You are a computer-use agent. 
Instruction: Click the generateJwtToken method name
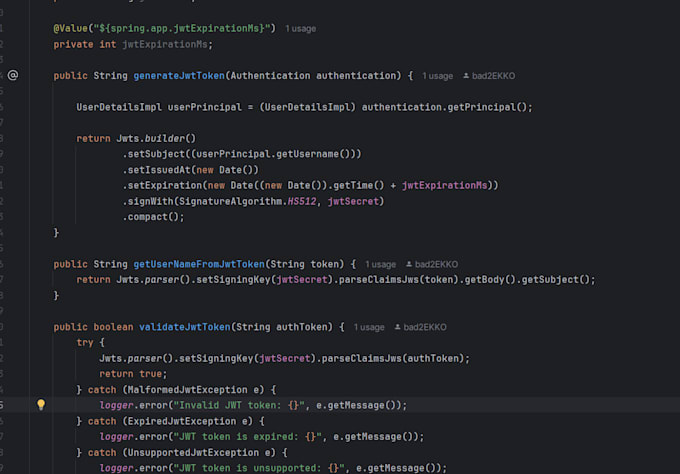179,76
